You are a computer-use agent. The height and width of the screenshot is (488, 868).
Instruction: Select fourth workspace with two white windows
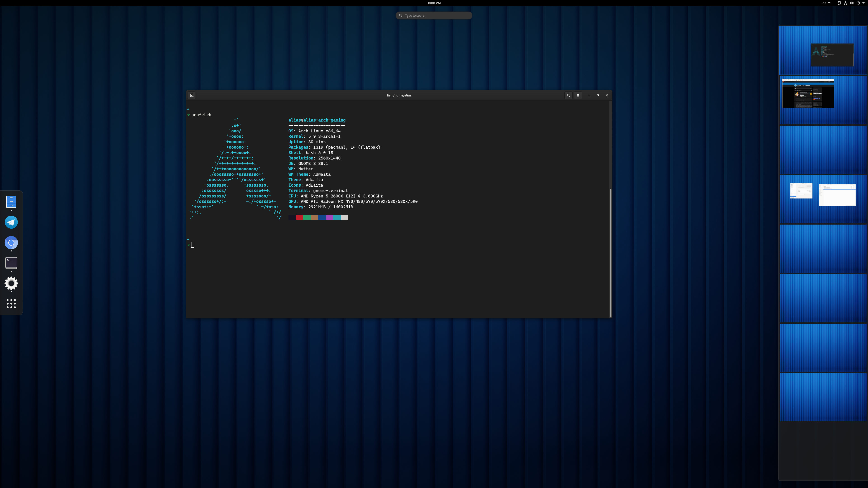823,199
